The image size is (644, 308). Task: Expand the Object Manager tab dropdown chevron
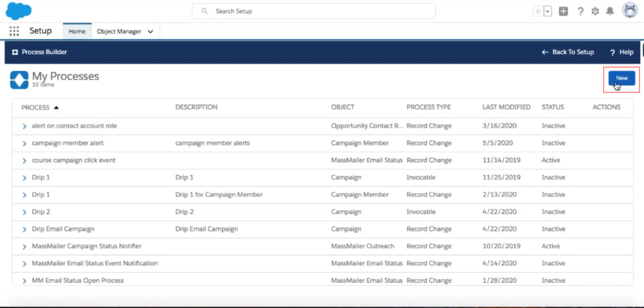[150, 31]
